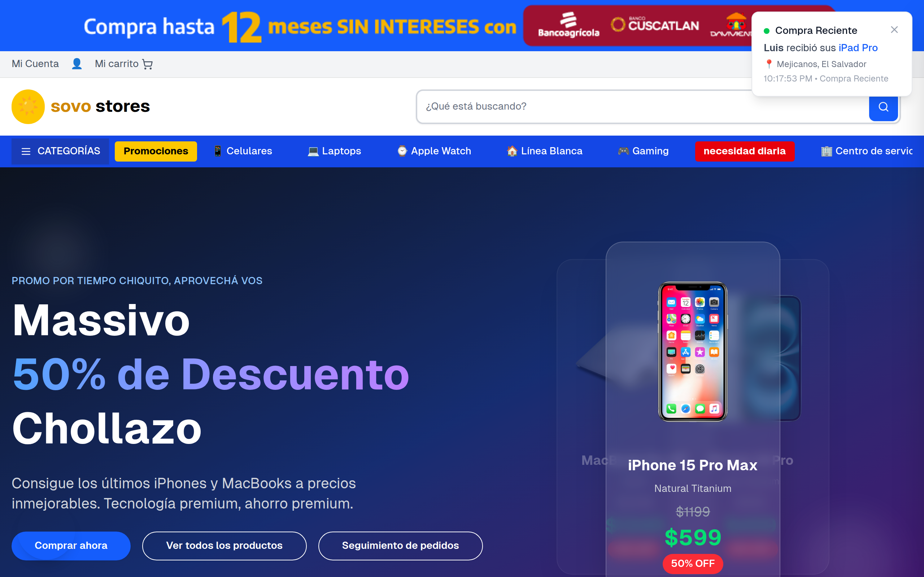Go to the Gaming section
This screenshot has height=577, width=924.
click(643, 151)
